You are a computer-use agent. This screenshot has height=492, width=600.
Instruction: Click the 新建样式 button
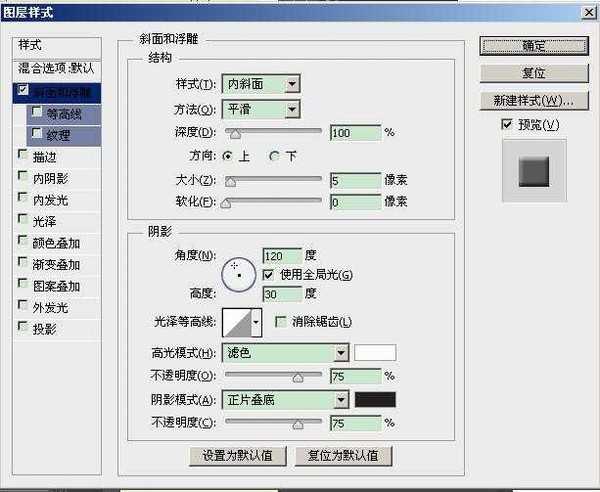tap(534, 101)
